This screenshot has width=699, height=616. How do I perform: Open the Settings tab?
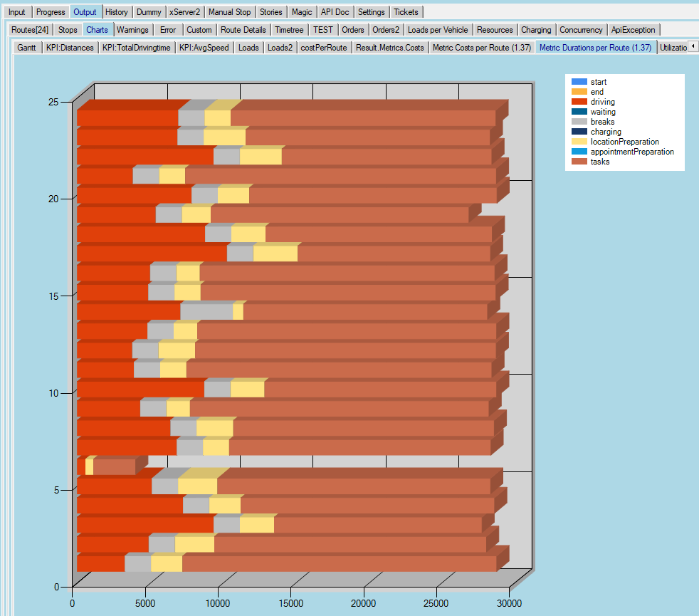[x=371, y=12]
